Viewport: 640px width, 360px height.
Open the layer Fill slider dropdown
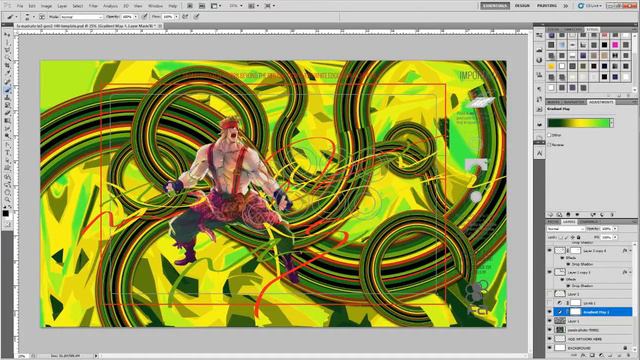(x=615, y=237)
